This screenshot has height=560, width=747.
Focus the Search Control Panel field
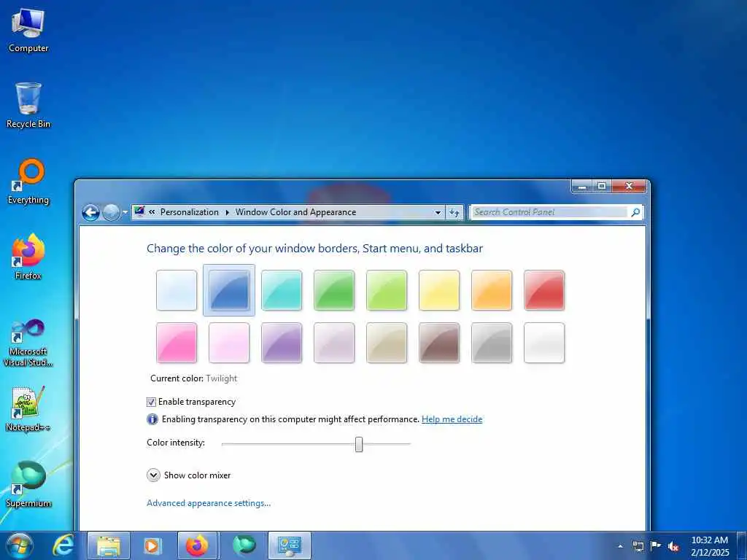click(x=550, y=212)
